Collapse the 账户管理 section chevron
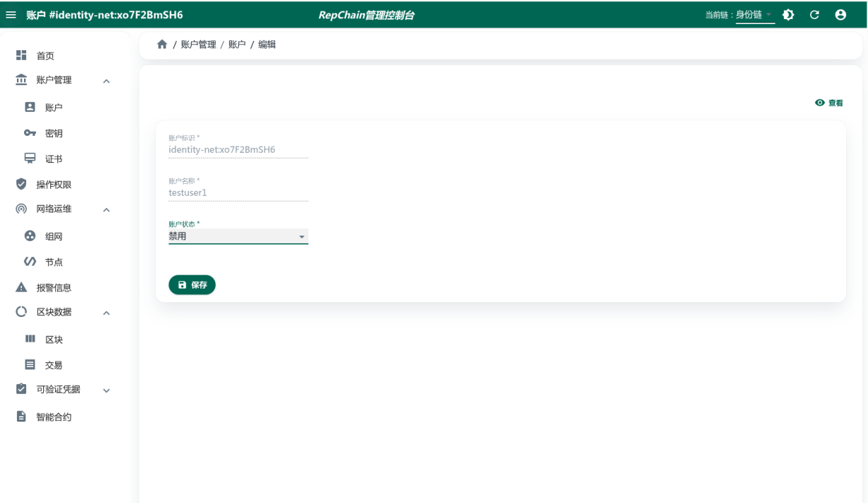 106,81
